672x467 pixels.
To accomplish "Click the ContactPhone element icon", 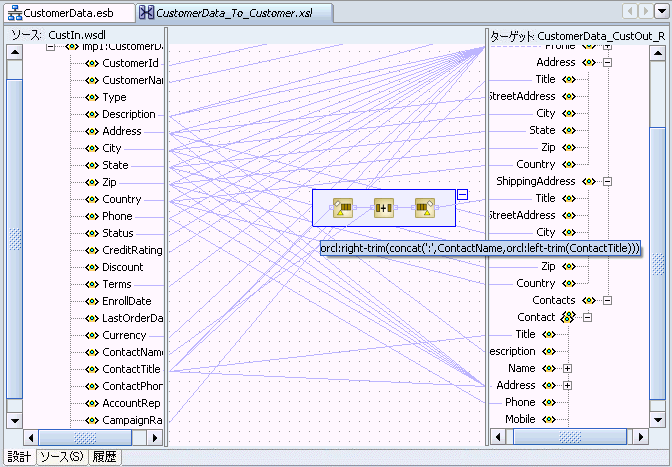I will (x=92, y=386).
